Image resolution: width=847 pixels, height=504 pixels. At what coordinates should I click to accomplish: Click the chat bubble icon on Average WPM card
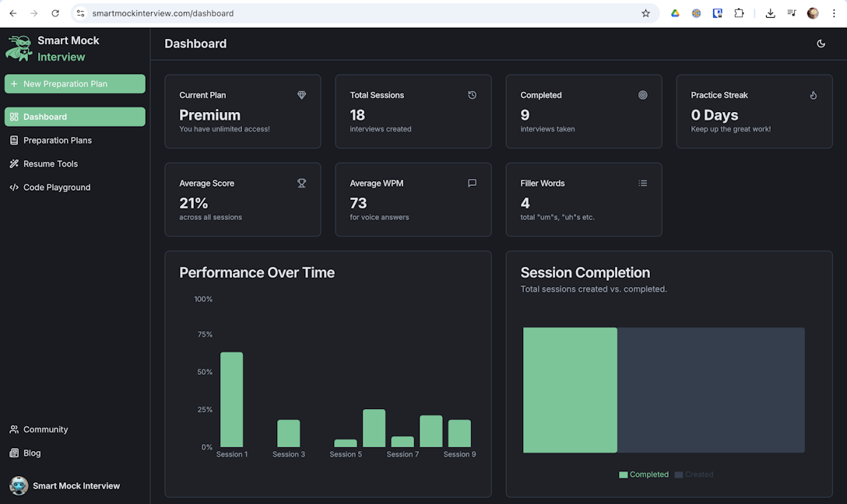click(x=472, y=184)
